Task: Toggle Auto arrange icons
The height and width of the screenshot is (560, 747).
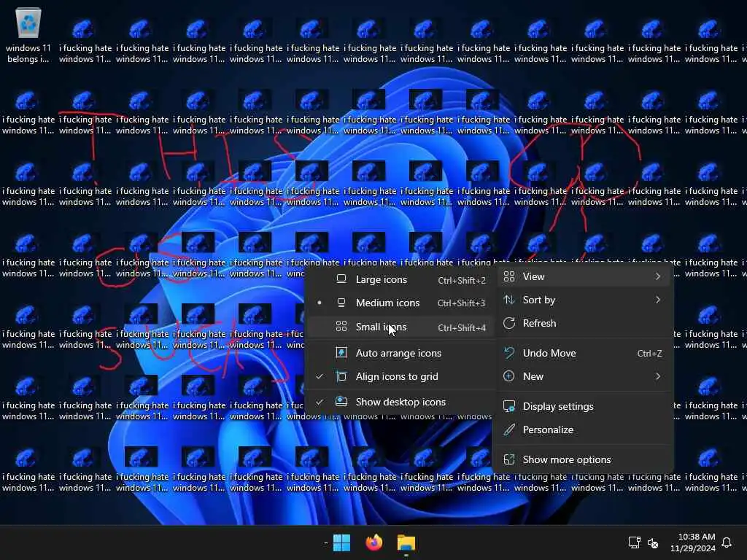Action: [x=400, y=353]
